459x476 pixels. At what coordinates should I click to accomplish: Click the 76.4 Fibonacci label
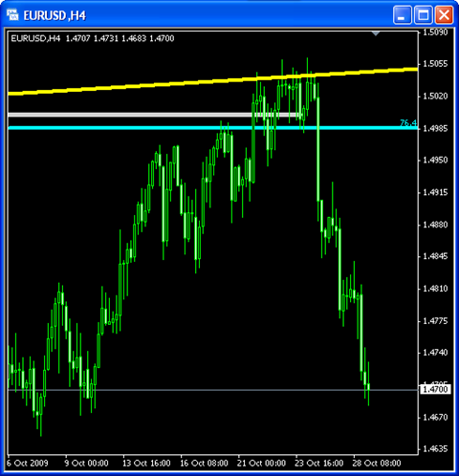(x=408, y=122)
